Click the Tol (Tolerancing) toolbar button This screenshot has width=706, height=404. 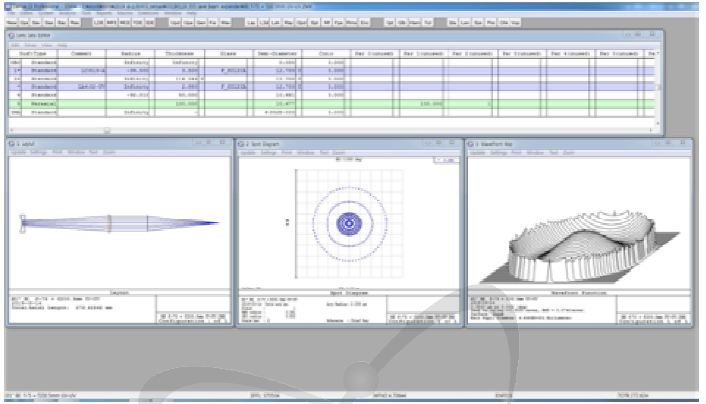coord(428,22)
